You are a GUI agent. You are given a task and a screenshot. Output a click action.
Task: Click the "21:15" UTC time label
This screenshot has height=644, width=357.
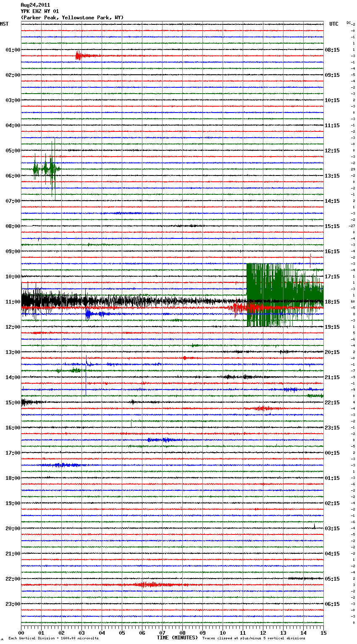tap(332, 377)
